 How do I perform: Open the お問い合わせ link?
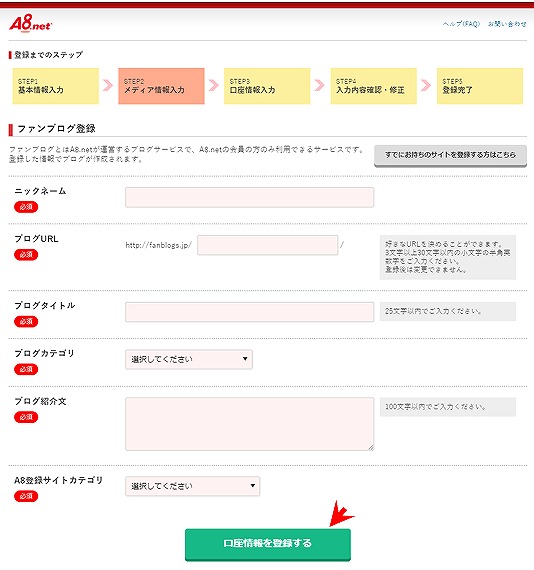(x=507, y=24)
